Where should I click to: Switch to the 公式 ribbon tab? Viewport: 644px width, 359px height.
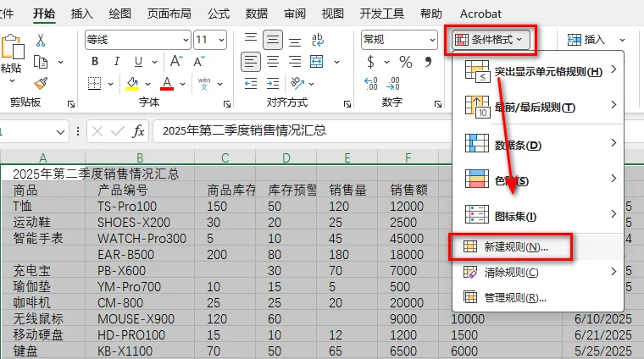218,14
